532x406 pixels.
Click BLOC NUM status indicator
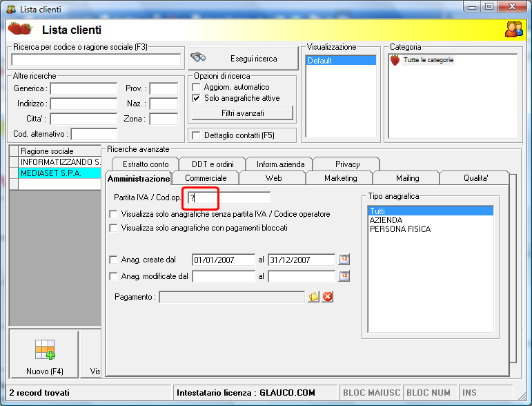click(428, 393)
